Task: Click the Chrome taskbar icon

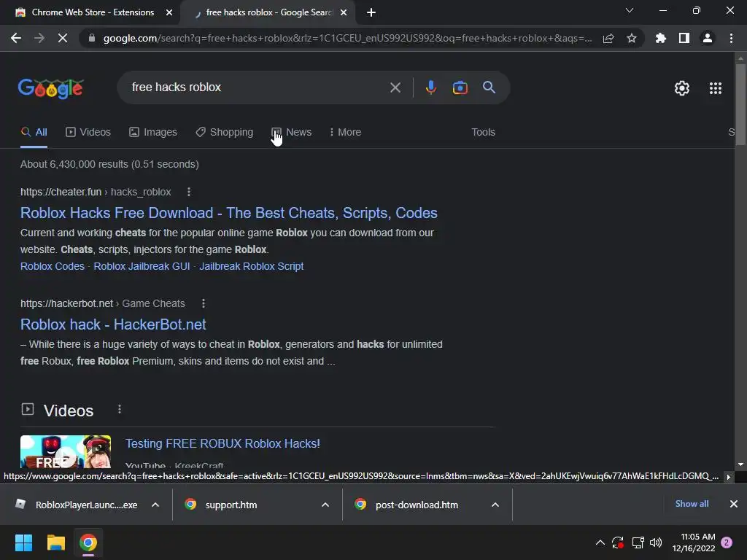Action: pyautogui.click(x=88, y=542)
